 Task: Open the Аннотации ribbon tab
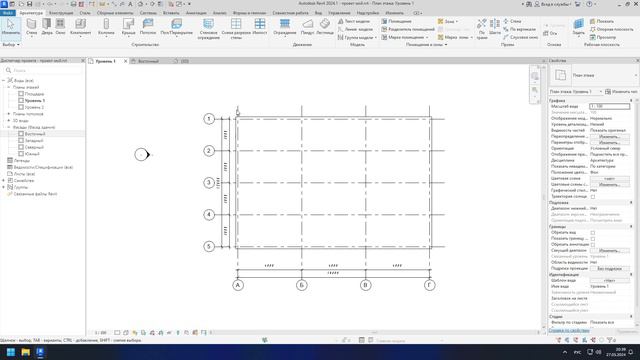[x=196, y=13]
